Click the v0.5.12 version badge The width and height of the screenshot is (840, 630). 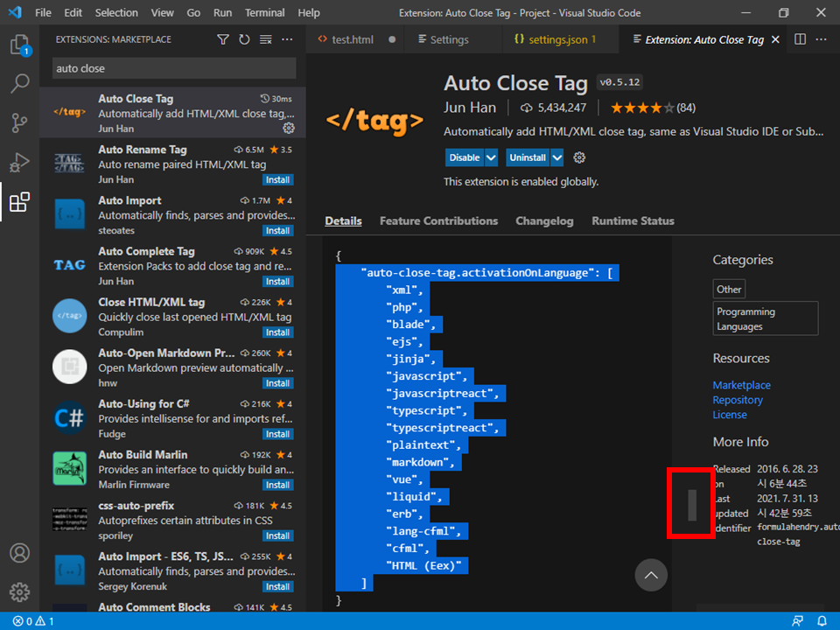click(x=619, y=82)
